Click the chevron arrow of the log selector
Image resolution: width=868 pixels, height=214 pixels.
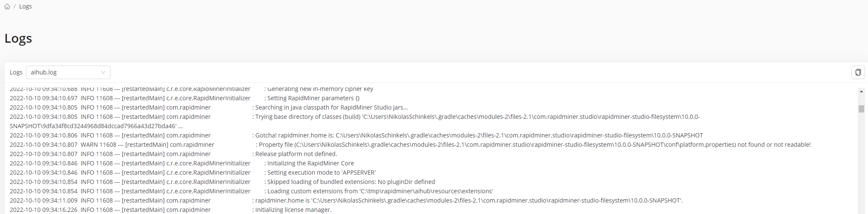tap(103, 72)
